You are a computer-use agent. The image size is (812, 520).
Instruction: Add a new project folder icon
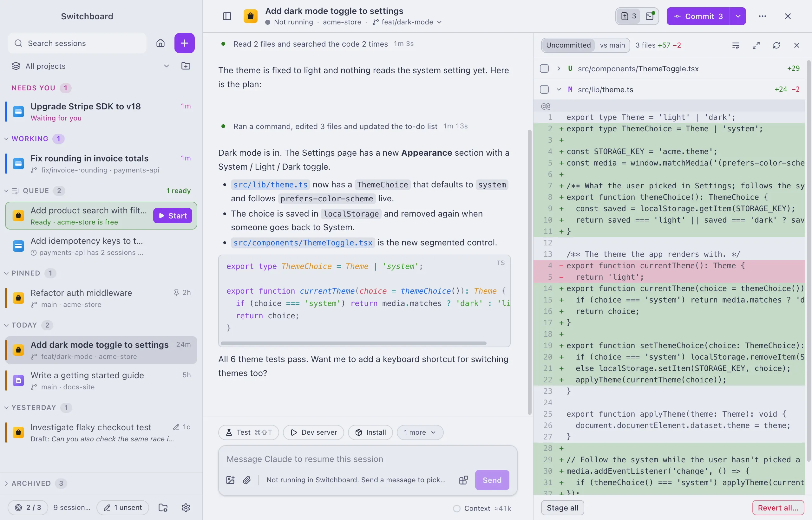(186, 66)
